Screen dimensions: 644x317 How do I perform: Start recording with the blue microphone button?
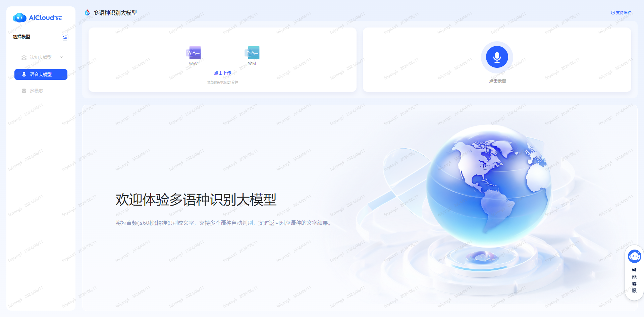pos(497,57)
